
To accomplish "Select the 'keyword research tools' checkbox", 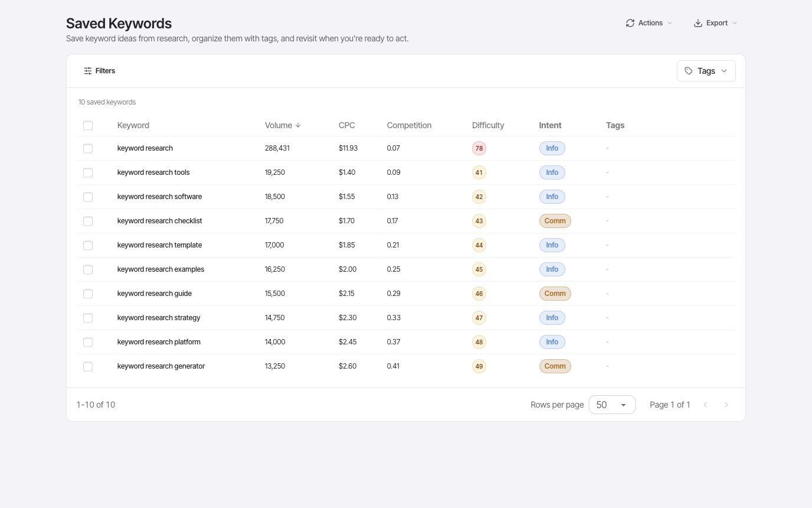I will pos(88,172).
